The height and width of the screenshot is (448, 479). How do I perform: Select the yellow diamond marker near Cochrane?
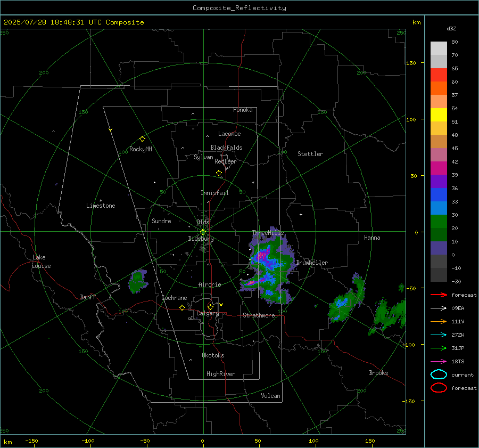[x=182, y=307]
